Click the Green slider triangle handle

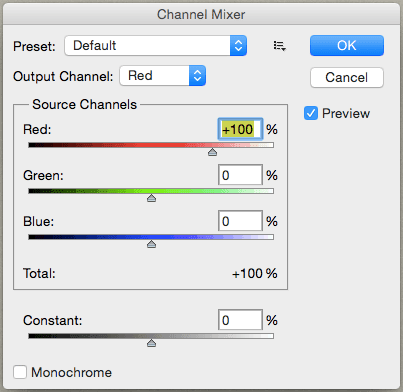[151, 198]
